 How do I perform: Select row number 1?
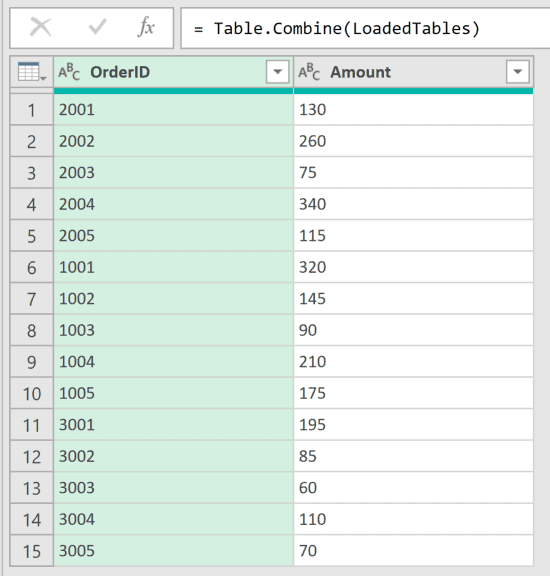[32, 110]
